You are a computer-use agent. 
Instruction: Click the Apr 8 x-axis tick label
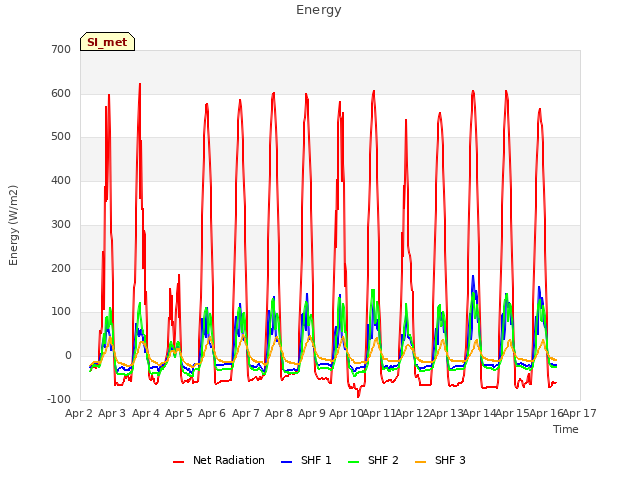[x=279, y=413]
